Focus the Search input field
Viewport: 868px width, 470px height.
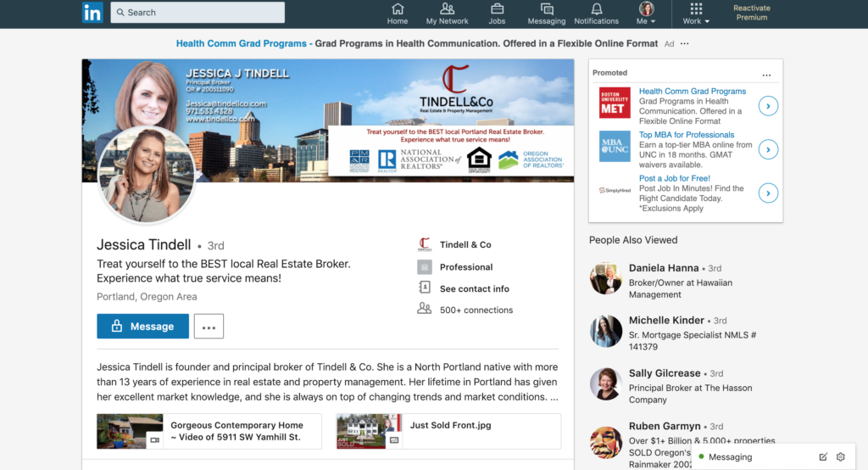click(198, 12)
